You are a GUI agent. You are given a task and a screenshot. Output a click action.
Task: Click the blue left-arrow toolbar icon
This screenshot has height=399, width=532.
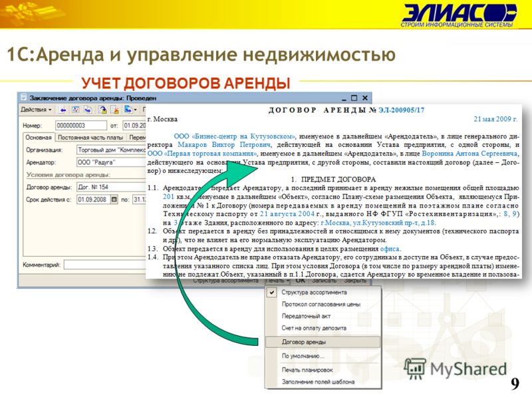click(x=63, y=110)
